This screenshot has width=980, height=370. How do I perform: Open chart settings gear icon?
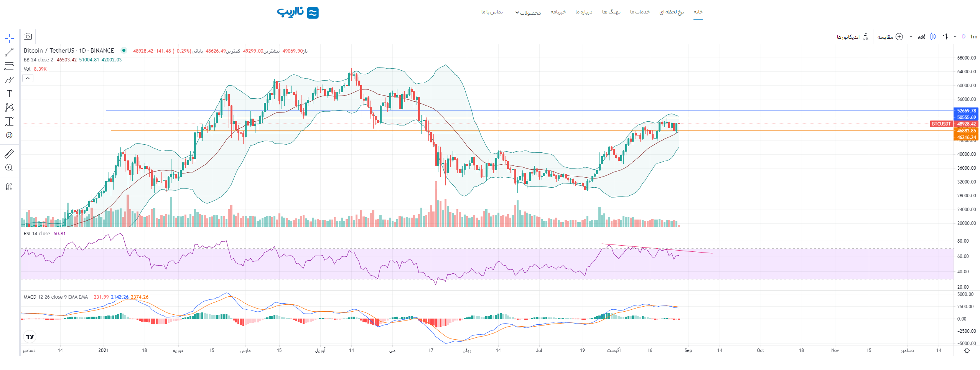point(967,350)
